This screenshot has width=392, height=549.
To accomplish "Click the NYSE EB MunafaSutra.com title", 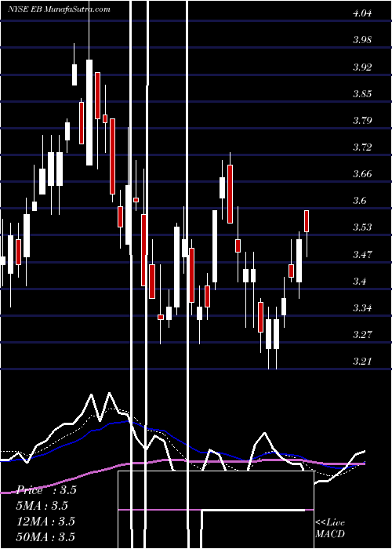I will click(x=59, y=9).
